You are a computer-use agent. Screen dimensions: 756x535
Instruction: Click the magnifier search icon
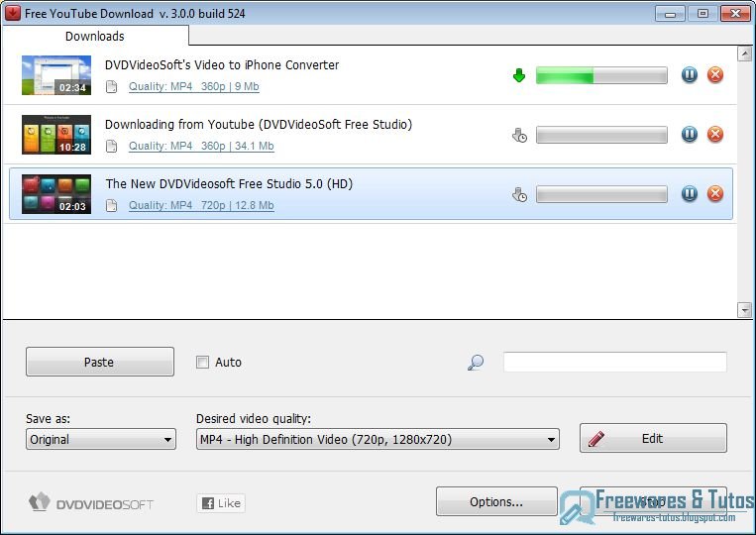pyautogui.click(x=476, y=363)
